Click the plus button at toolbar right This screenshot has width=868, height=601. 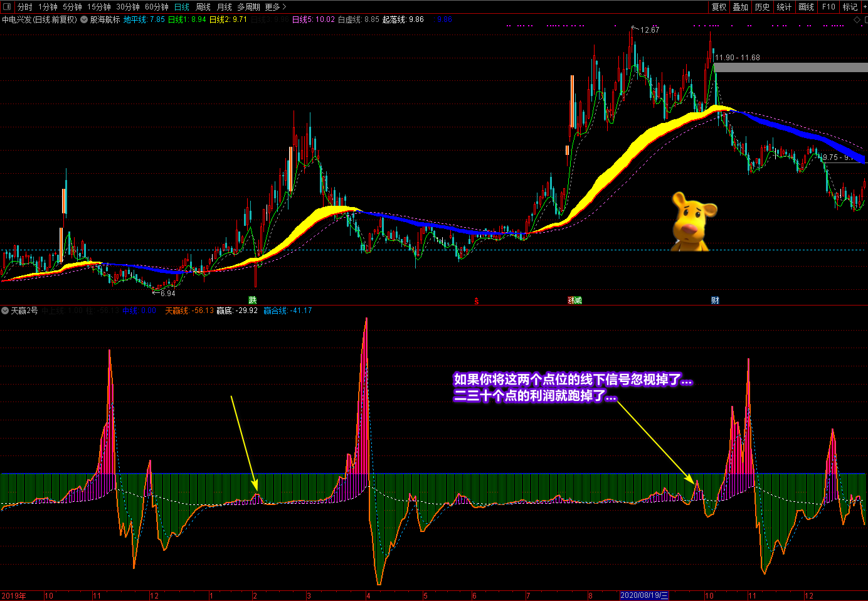click(864, 7)
